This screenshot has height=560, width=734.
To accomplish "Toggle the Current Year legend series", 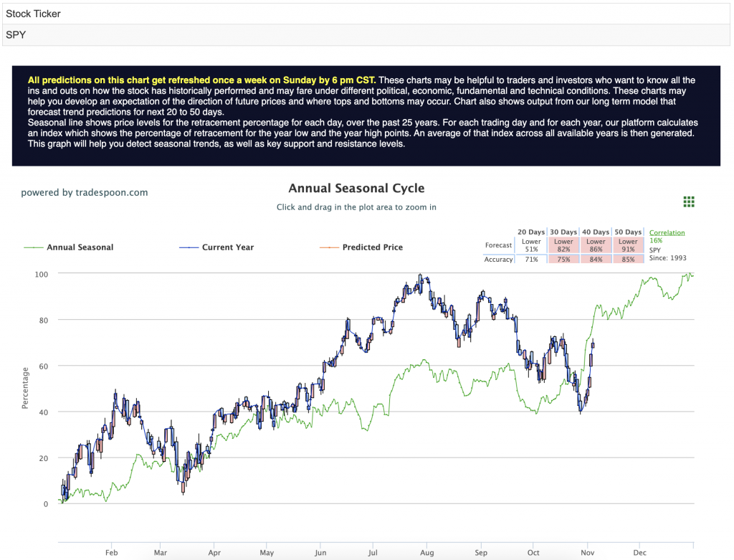I will 216,247.
